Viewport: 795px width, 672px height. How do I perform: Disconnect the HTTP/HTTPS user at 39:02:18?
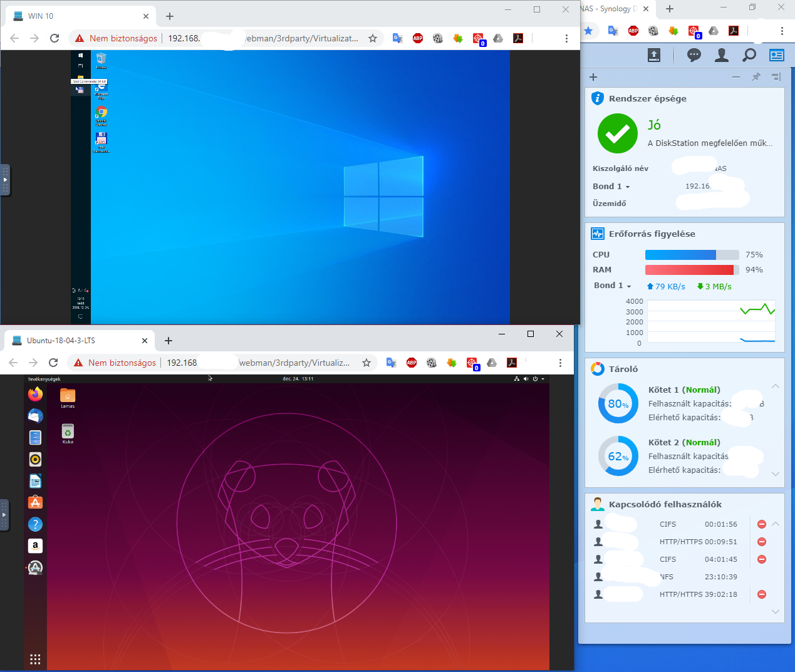pos(762,594)
